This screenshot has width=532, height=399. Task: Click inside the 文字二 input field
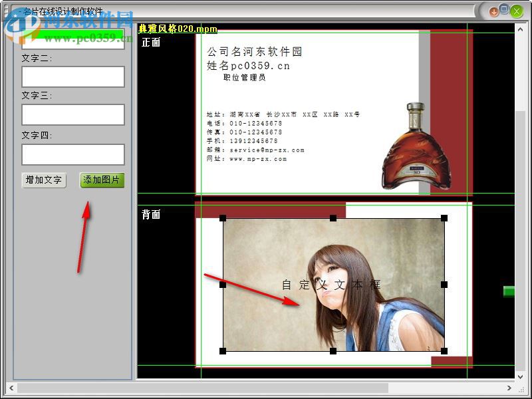(72, 76)
